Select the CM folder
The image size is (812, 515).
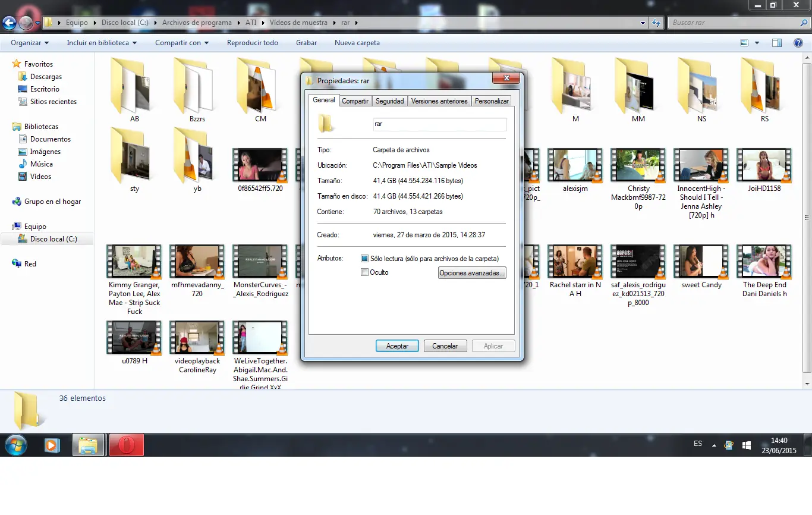click(x=260, y=89)
